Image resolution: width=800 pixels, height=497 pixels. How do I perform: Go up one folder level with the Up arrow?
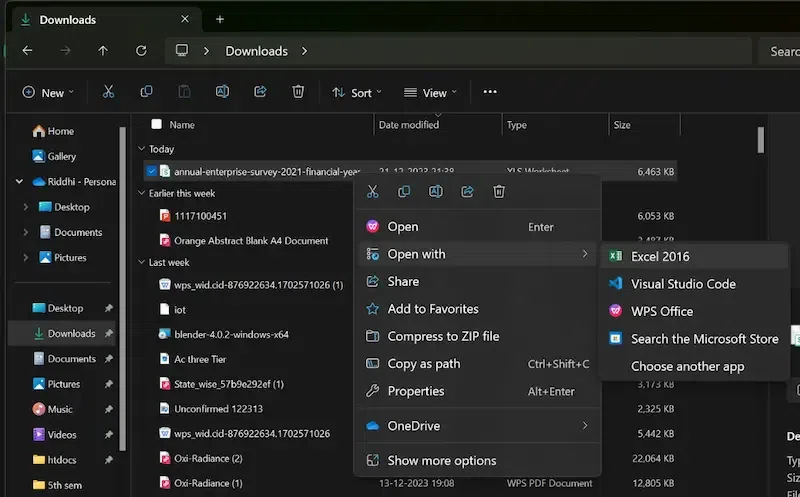click(103, 51)
